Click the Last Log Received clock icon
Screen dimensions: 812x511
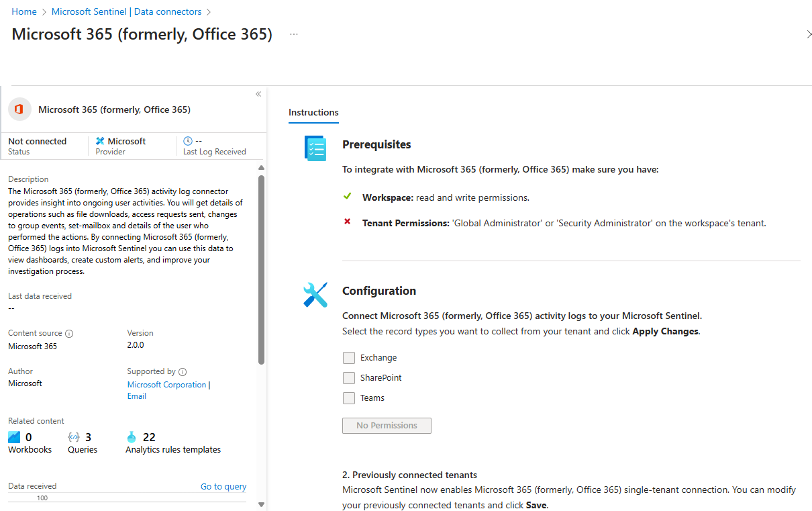pyautogui.click(x=188, y=141)
